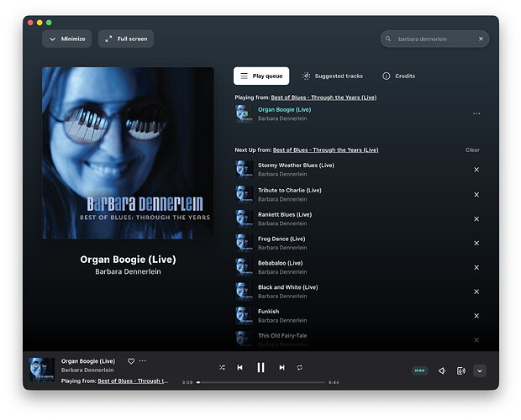
Task: Seek within the track progress bar
Action: pos(260,382)
